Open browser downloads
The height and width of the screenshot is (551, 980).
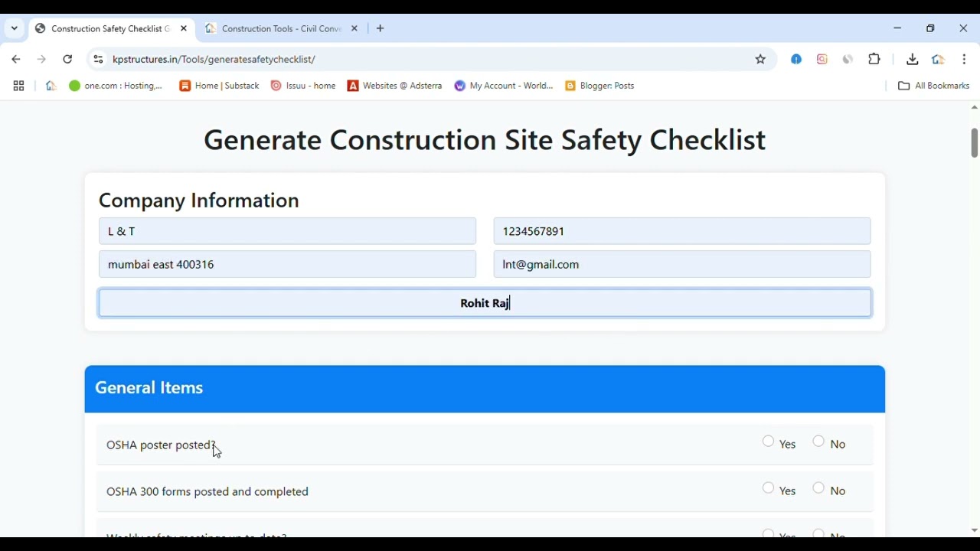point(913,60)
